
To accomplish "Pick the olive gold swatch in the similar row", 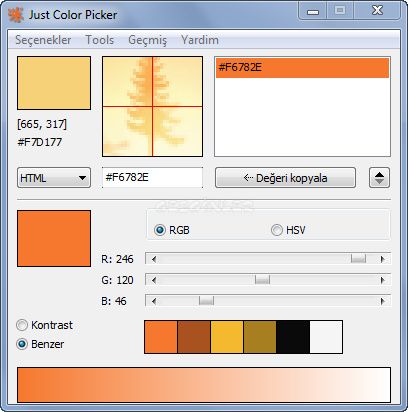I will [x=260, y=337].
